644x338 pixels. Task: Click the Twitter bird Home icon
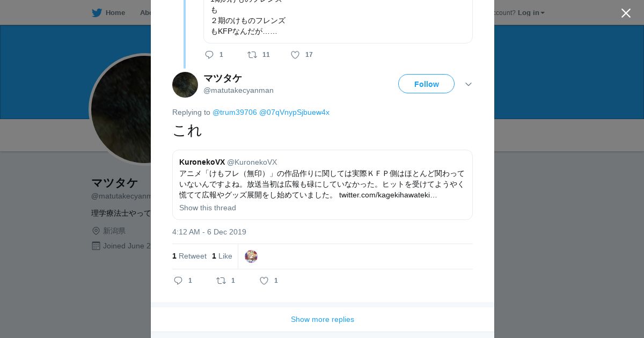pos(97,13)
